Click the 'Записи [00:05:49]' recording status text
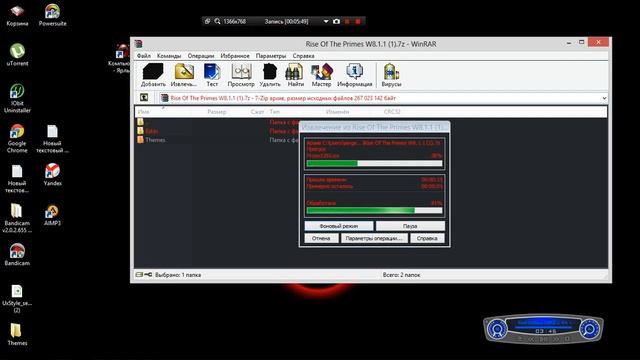640x360 pixels. (x=286, y=21)
